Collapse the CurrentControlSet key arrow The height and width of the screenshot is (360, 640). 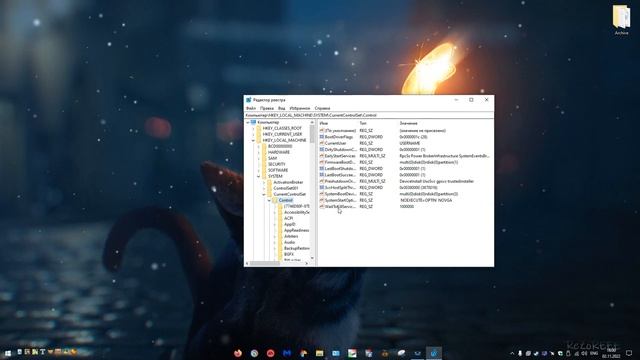[x=264, y=194]
